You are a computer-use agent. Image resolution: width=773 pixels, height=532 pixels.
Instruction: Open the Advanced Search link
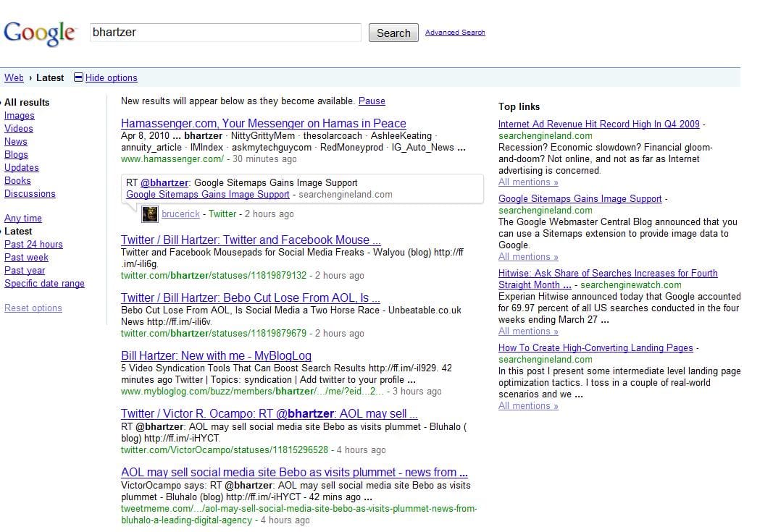click(x=455, y=33)
